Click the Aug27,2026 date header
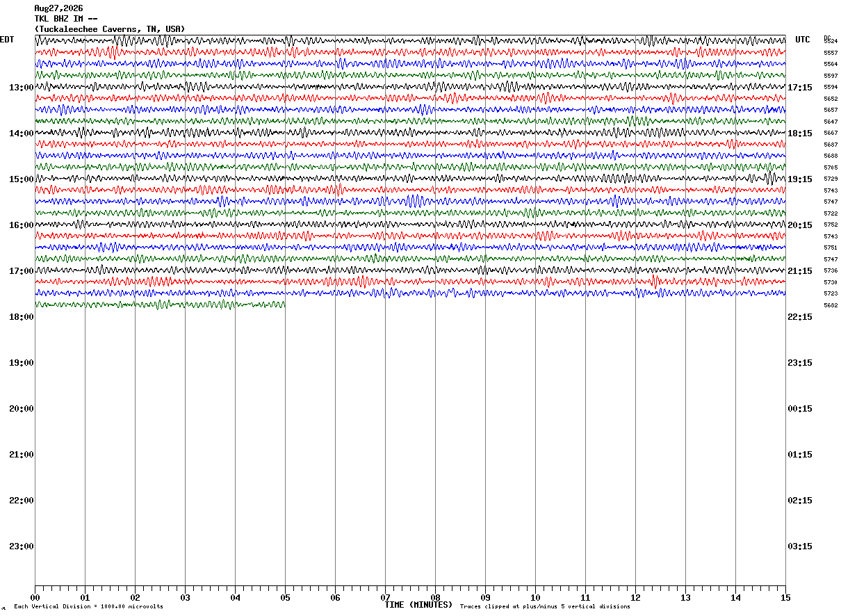The height and width of the screenshot is (616, 841). click(x=58, y=8)
